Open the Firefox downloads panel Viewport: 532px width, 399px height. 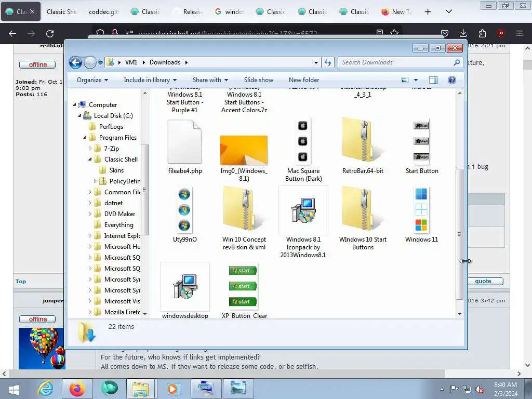(463, 33)
